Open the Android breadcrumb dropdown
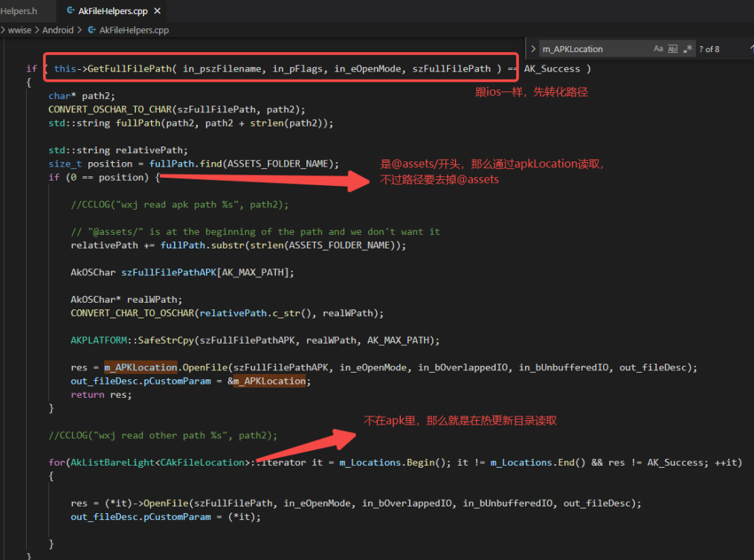Image resolution: width=754 pixels, height=560 pixels. click(57, 30)
